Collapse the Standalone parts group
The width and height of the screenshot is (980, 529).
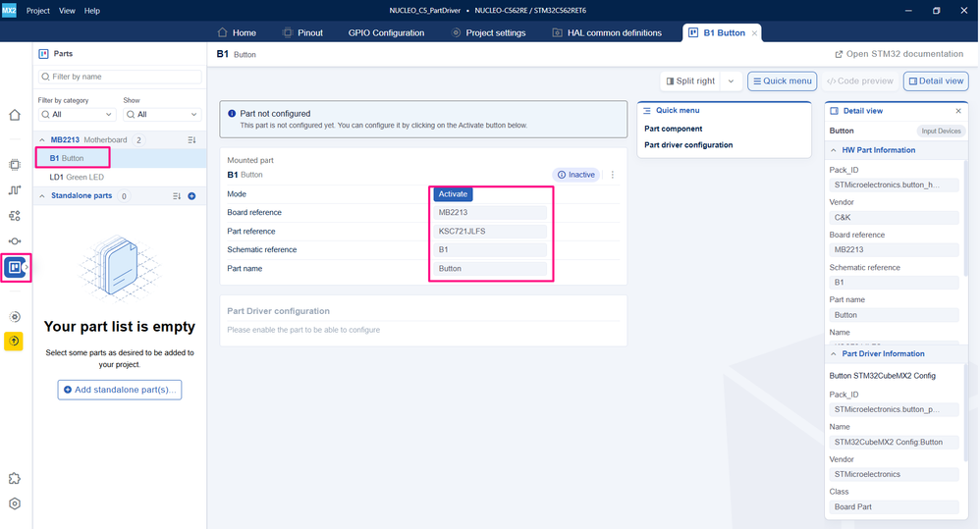42,196
